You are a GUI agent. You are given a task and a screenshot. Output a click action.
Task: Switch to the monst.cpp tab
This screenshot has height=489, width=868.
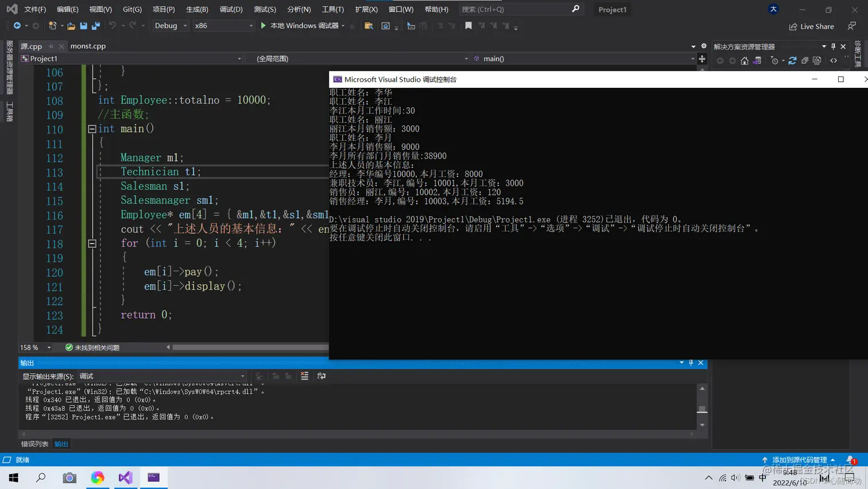point(88,46)
